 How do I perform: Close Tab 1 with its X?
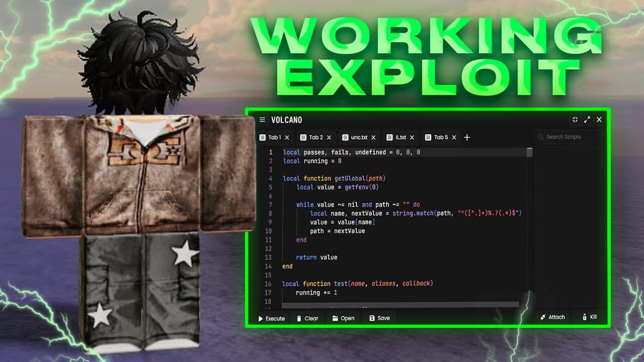pyautogui.click(x=287, y=137)
